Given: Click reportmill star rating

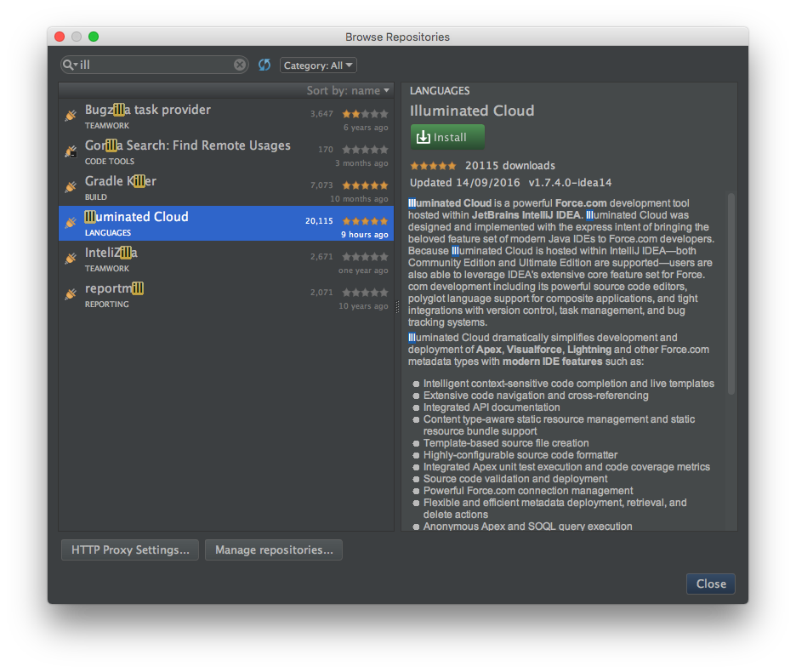Looking at the screenshot, I should (x=365, y=292).
